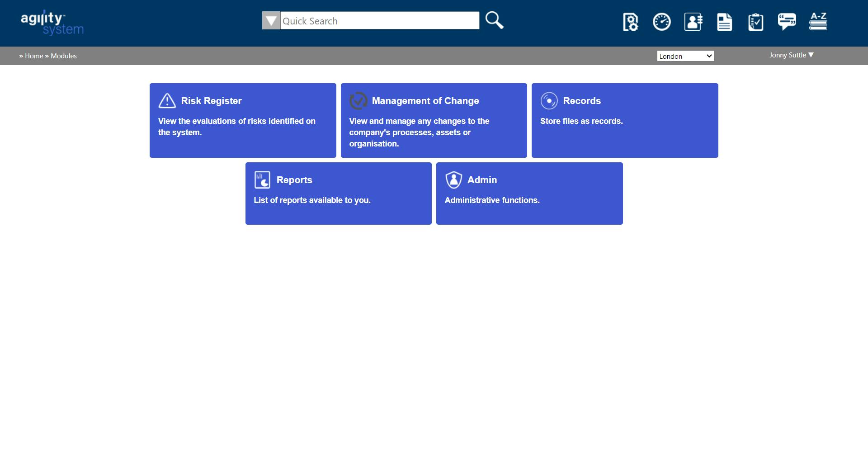Screen dimensions: 868x458
Task: Open the document settings icon in toolbar
Action: [x=630, y=21]
